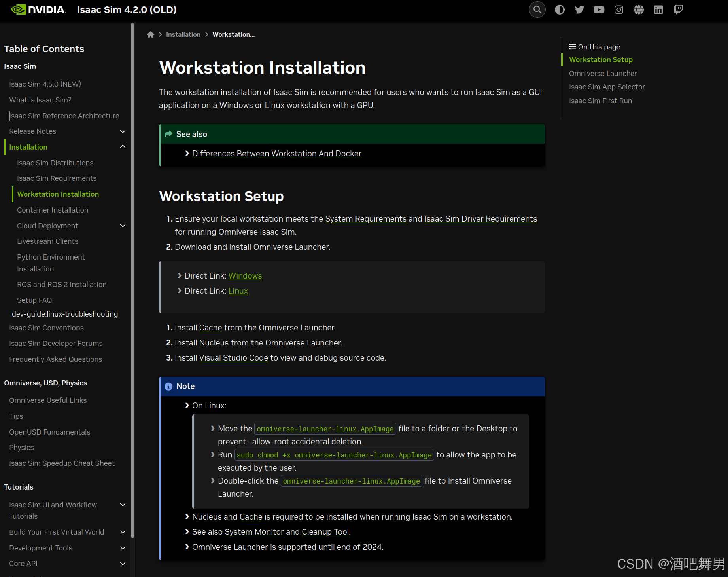Image resolution: width=728 pixels, height=577 pixels.
Task: Open Omniverse Useful Links page
Action: tap(48, 400)
